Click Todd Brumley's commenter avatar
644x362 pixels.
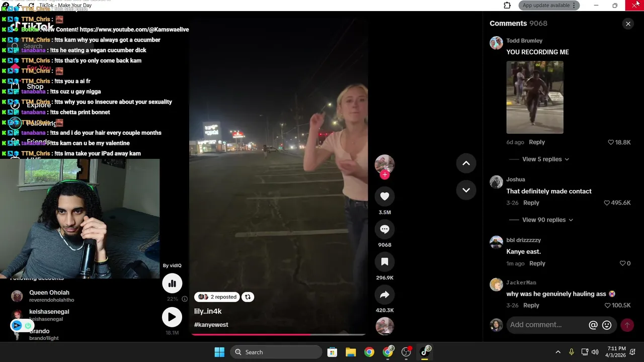point(496,43)
